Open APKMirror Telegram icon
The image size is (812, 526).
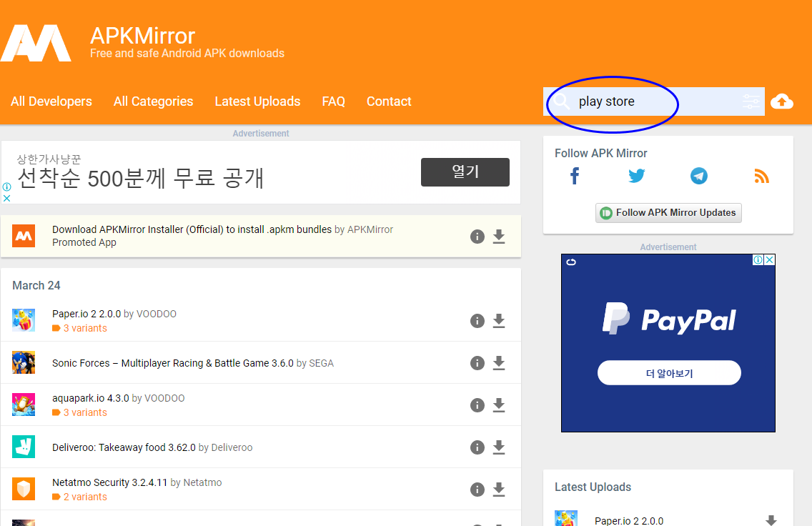[699, 176]
